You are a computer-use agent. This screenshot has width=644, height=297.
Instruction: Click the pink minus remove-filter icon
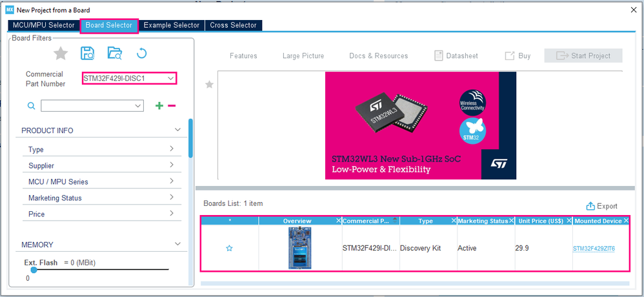[172, 106]
